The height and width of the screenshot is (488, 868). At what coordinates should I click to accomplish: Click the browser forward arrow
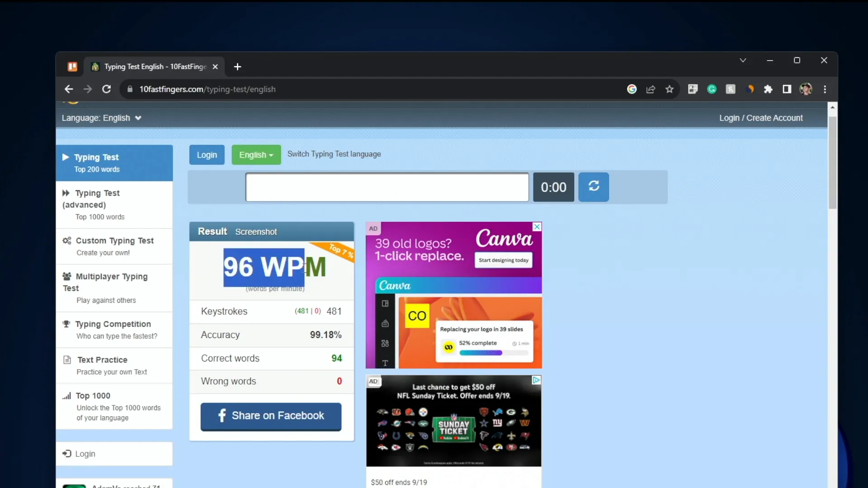click(88, 89)
